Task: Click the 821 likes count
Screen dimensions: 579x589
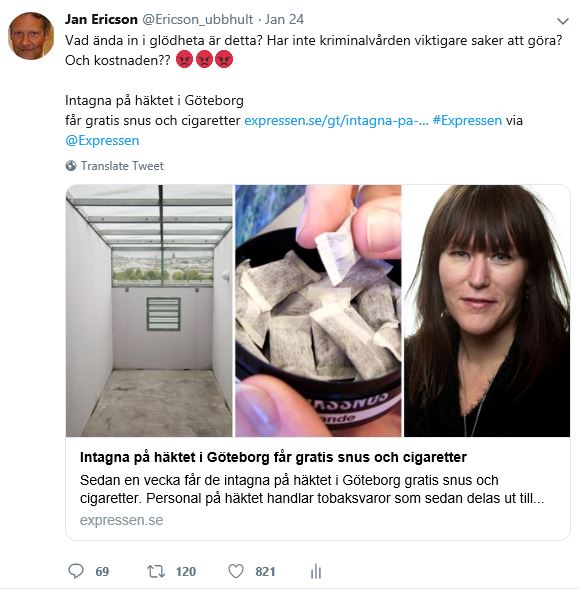Action: point(265,572)
